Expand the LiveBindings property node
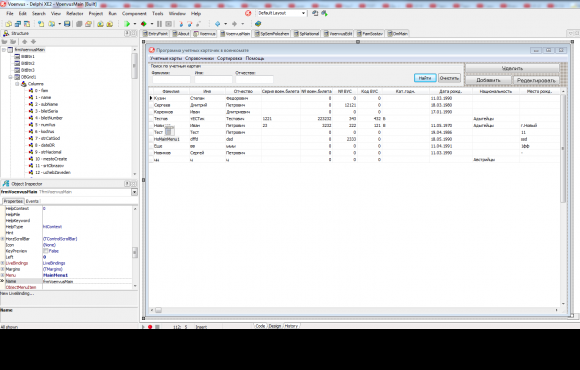This screenshot has width=580, height=370. point(3,263)
